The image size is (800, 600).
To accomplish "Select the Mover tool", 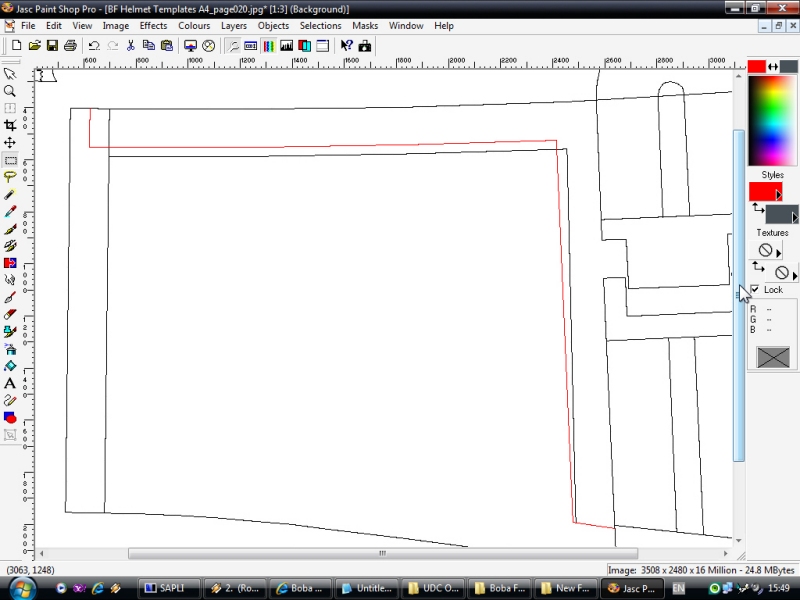I will tap(10, 142).
